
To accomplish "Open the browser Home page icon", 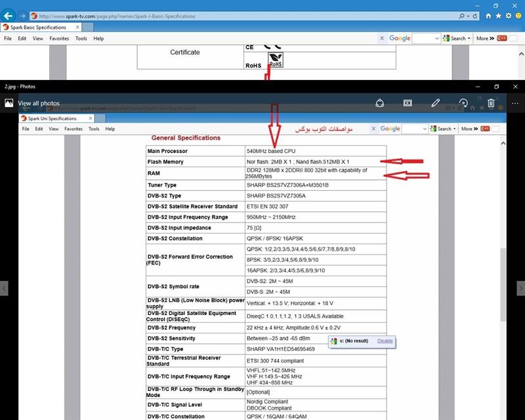I will click(x=488, y=16).
